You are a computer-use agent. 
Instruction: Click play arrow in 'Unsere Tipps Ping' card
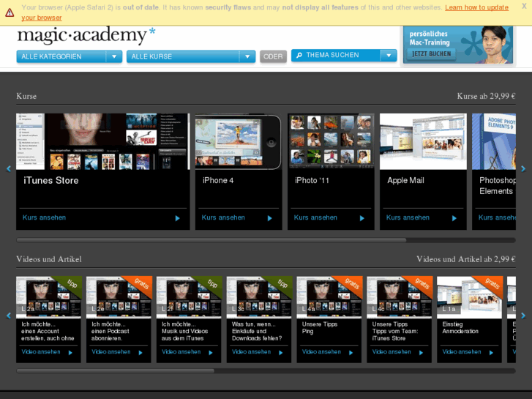pyautogui.click(x=351, y=353)
